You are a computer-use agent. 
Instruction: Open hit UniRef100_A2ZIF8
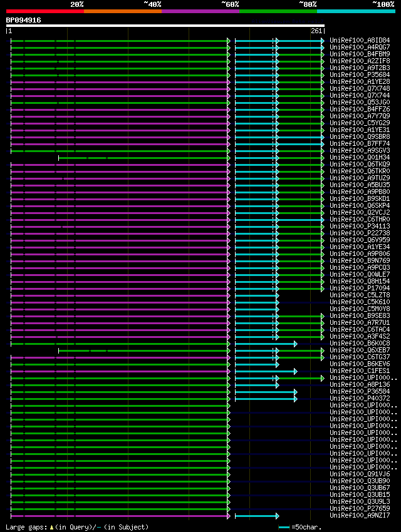point(360,61)
